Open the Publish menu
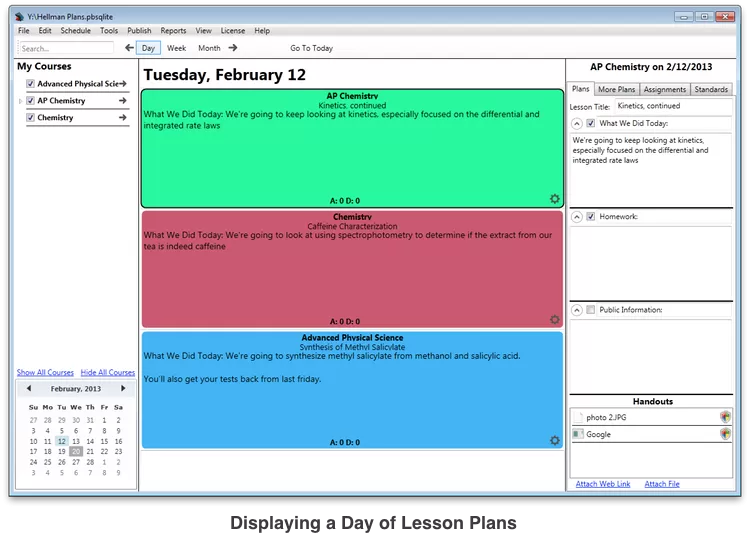The image size is (750, 540). (x=139, y=31)
